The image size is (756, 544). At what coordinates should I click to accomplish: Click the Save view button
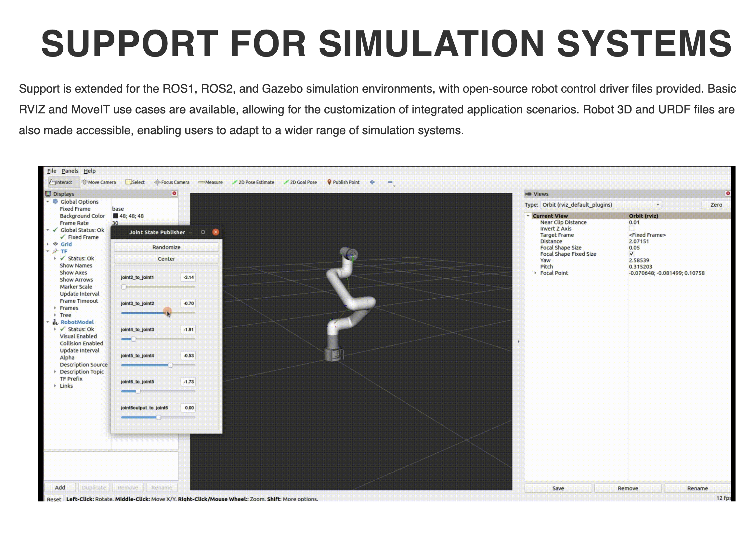point(558,488)
